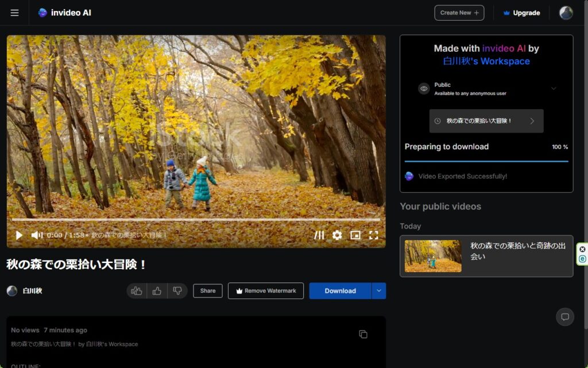Click the Upgrade menu item
Screen dimensions: 588x368
point(521,13)
